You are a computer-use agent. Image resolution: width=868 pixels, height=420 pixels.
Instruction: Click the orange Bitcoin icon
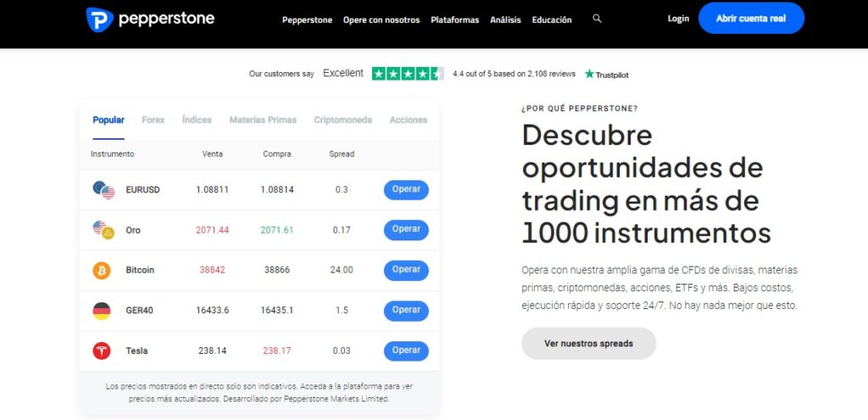tap(102, 270)
